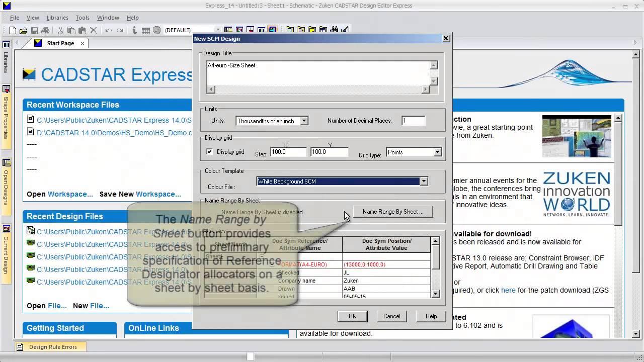This screenshot has height=362, width=644.
Task: Click the Help button in dialog
Action: pos(431,316)
